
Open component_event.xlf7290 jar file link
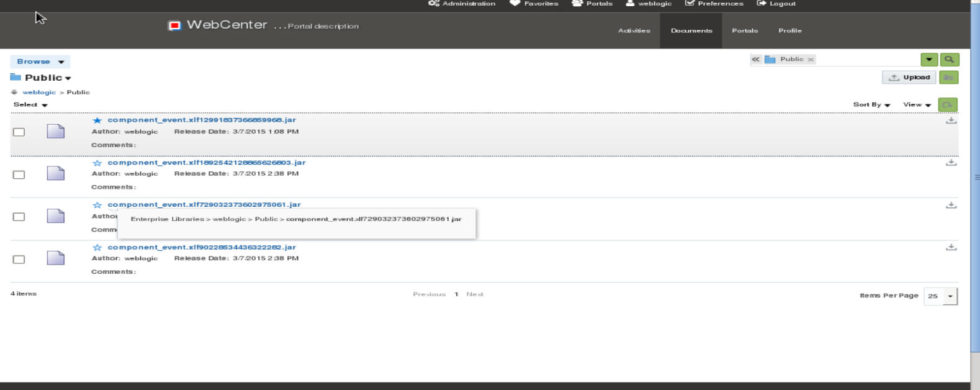[204, 204]
